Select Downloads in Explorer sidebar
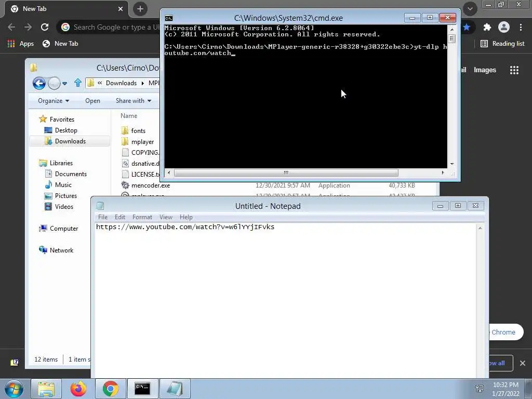 70,141
